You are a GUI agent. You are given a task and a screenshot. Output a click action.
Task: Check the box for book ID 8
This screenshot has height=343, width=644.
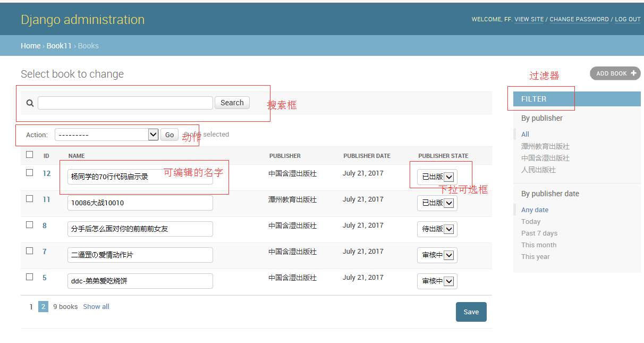click(x=30, y=225)
